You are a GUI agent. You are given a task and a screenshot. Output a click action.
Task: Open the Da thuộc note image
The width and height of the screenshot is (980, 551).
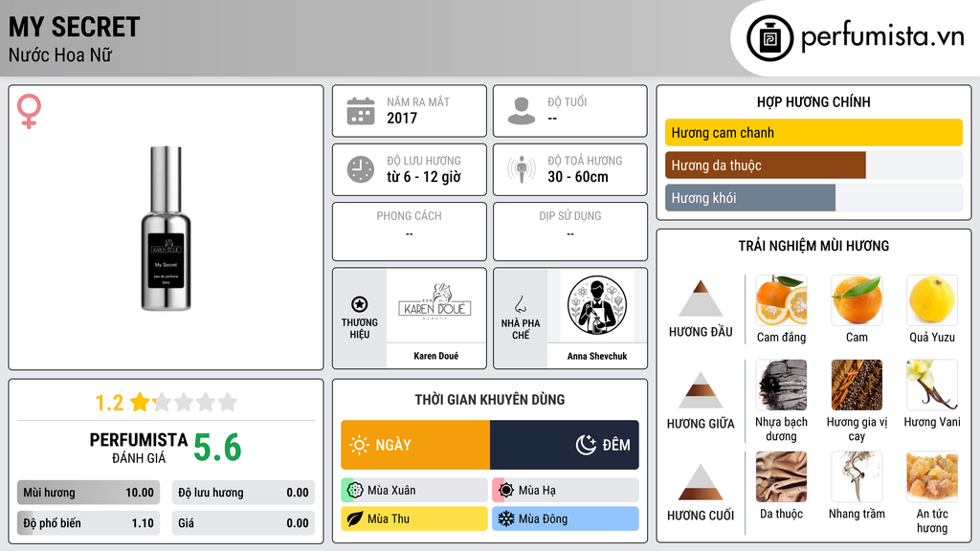pyautogui.click(x=781, y=476)
